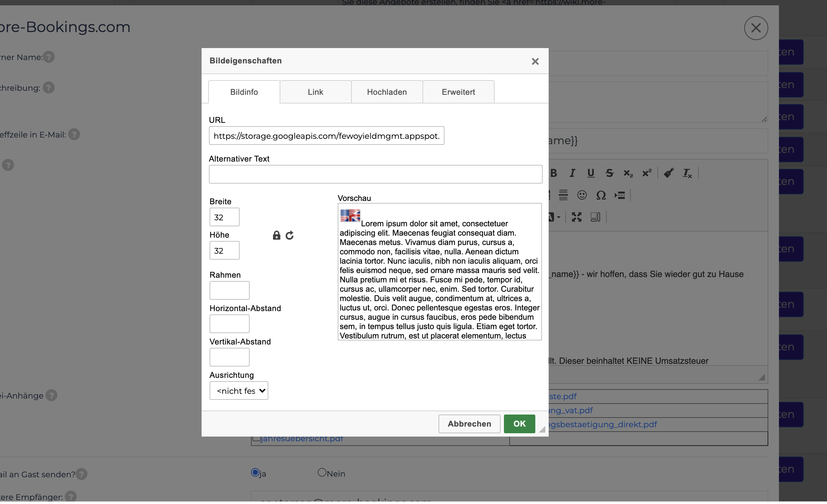Click the page break icon
The image size is (827, 504).
pos(619,195)
